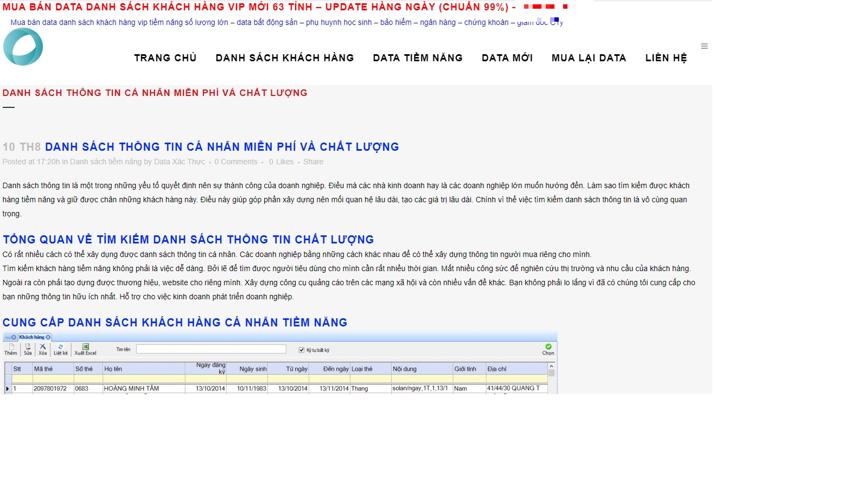
Task: Go to TRANG CHỦ menu item
Action: click(x=165, y=58)
